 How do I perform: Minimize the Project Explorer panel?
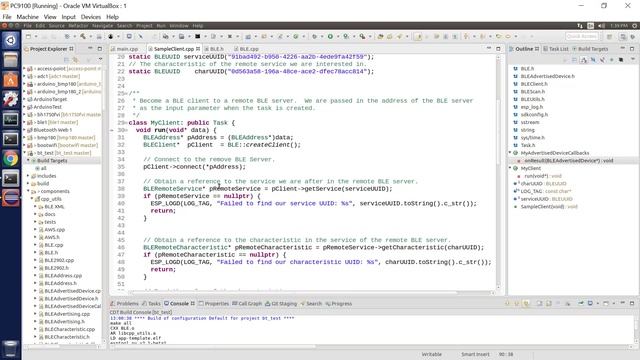90,49
